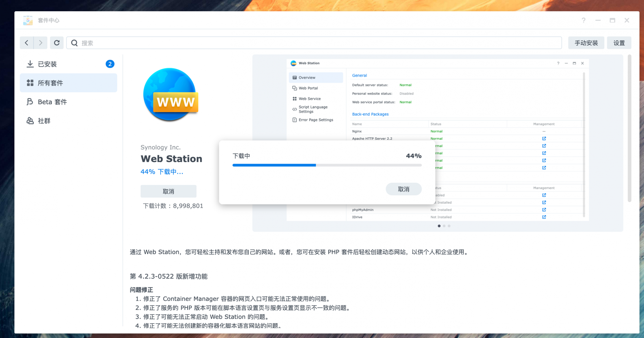Click the Web Portal icon in preview sidebar
Screen dimensions: 644x338
point(294,88)
